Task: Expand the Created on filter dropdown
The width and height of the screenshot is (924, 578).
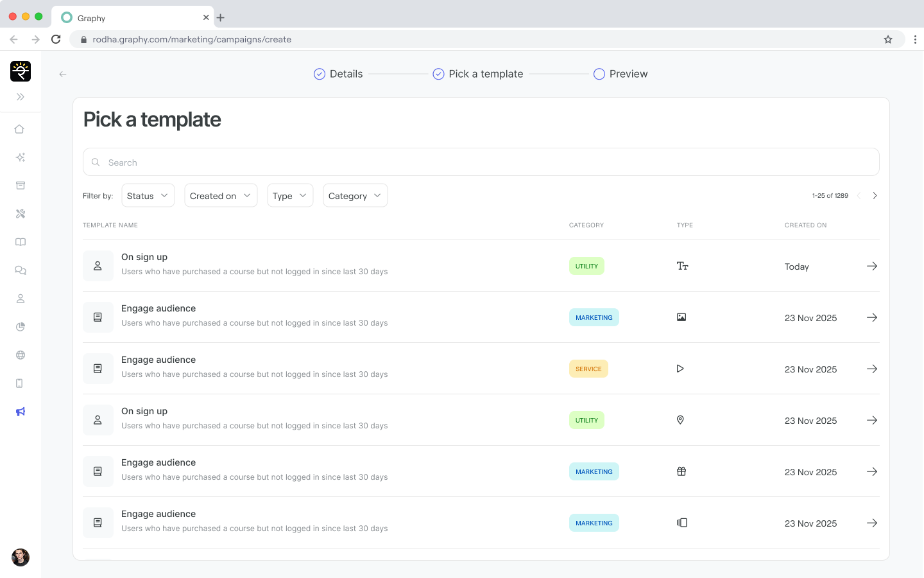Action: click(220, 196)
